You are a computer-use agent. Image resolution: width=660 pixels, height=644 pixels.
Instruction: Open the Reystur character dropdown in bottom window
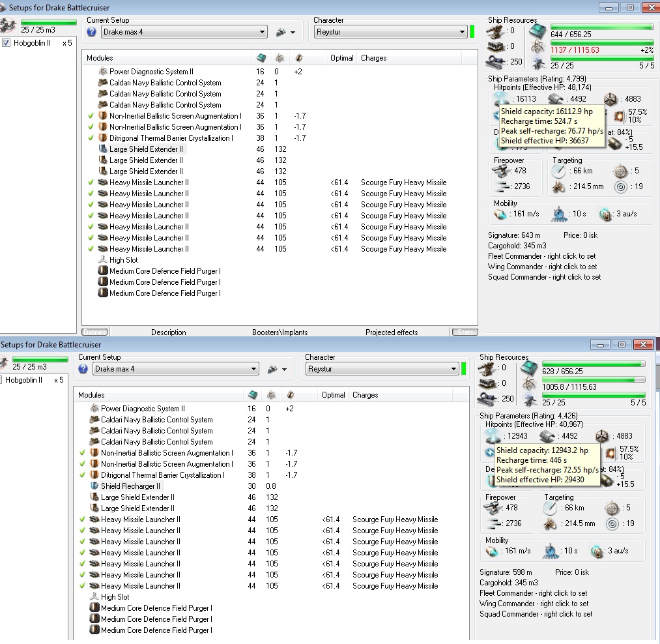pos(382,369)
